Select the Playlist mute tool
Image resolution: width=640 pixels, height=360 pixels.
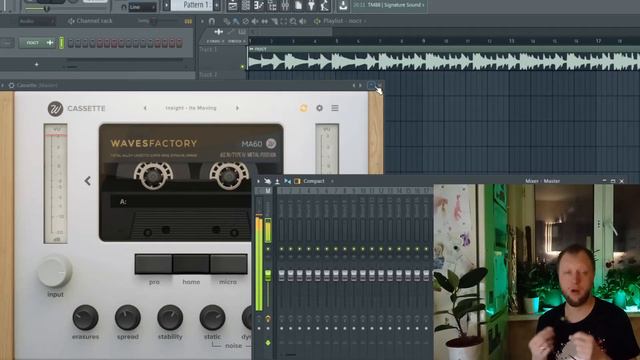(255, 21)
